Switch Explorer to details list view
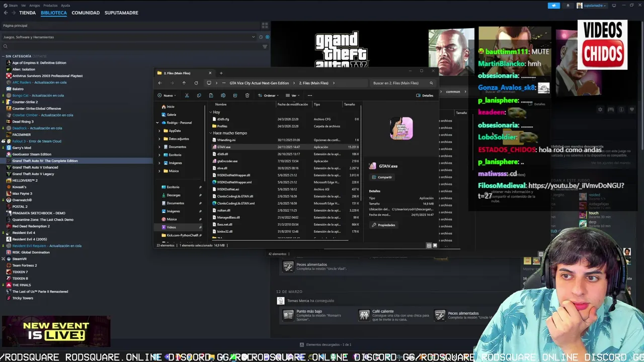 click(x=429, y=245)
